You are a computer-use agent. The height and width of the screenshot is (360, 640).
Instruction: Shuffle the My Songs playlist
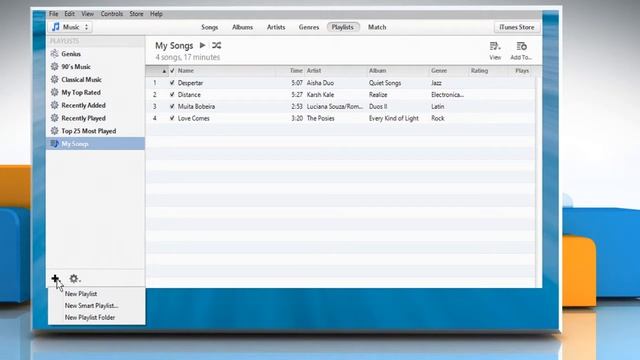216,45
